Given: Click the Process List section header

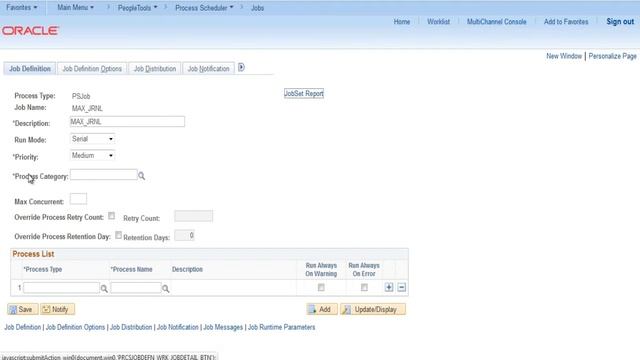Looking at the screenshot, I should (33, 254).
